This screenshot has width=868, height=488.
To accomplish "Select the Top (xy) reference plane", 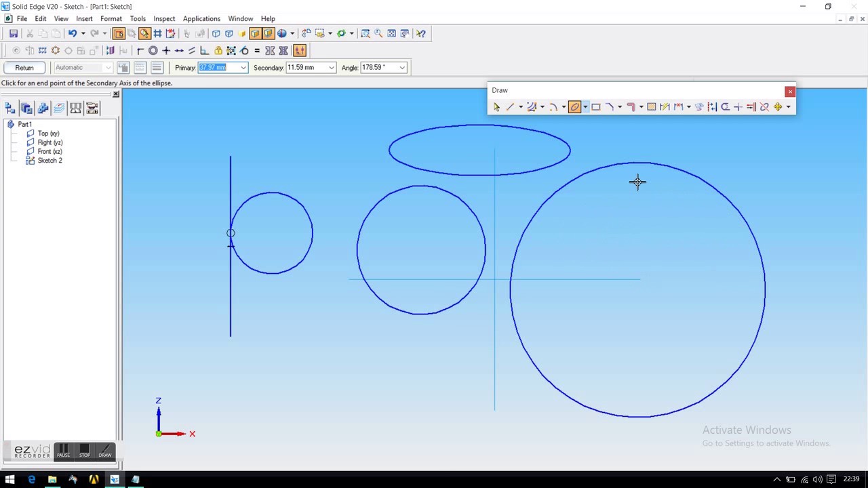I will tap(48, 134).
